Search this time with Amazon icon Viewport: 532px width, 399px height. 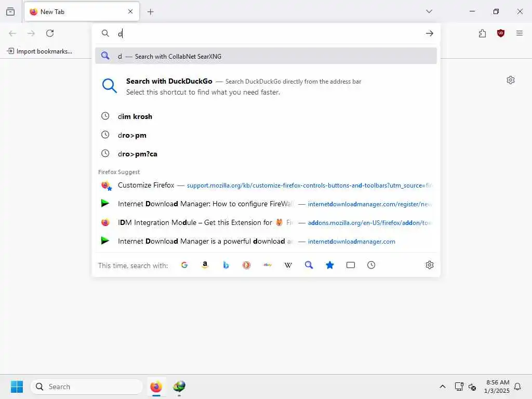205,265
